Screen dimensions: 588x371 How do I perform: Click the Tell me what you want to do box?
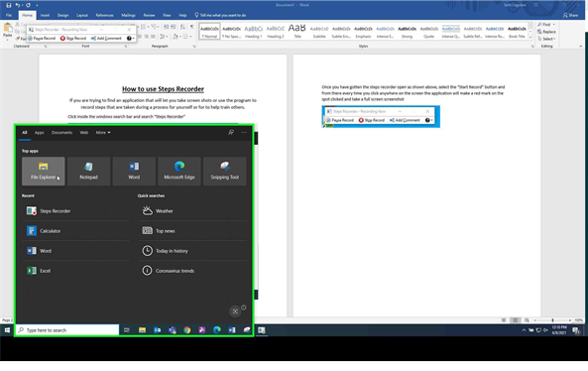220,16
